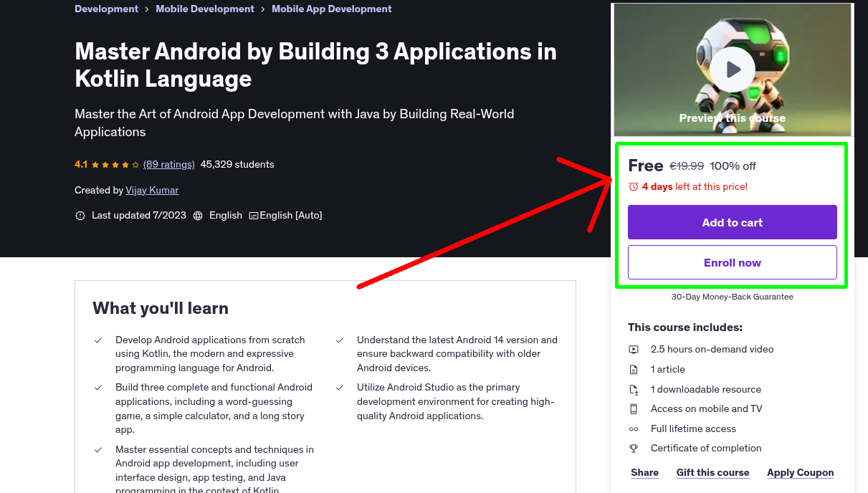Open instructor Vijay Kumar's profile
Screen dimensions: 868x493
pyautogui.click(x=152, y=190)
